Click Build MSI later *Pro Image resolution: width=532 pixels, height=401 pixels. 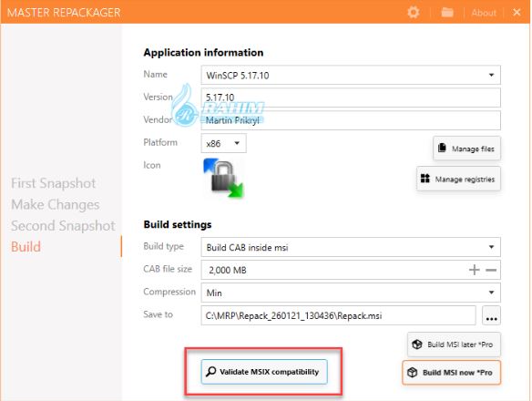click(454, 344)
